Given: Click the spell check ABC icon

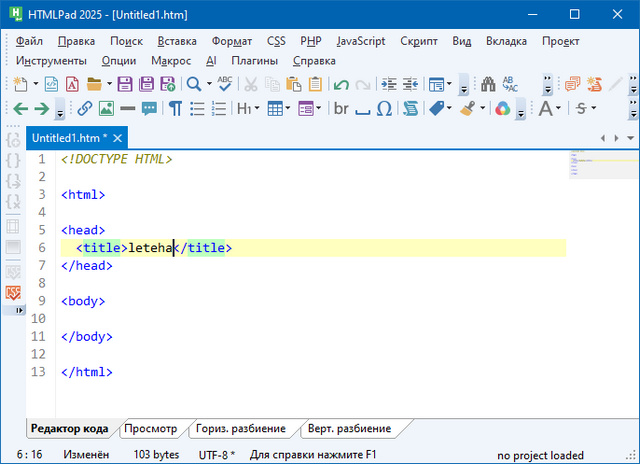Looking at the screenshot, I should pos(226,84).
